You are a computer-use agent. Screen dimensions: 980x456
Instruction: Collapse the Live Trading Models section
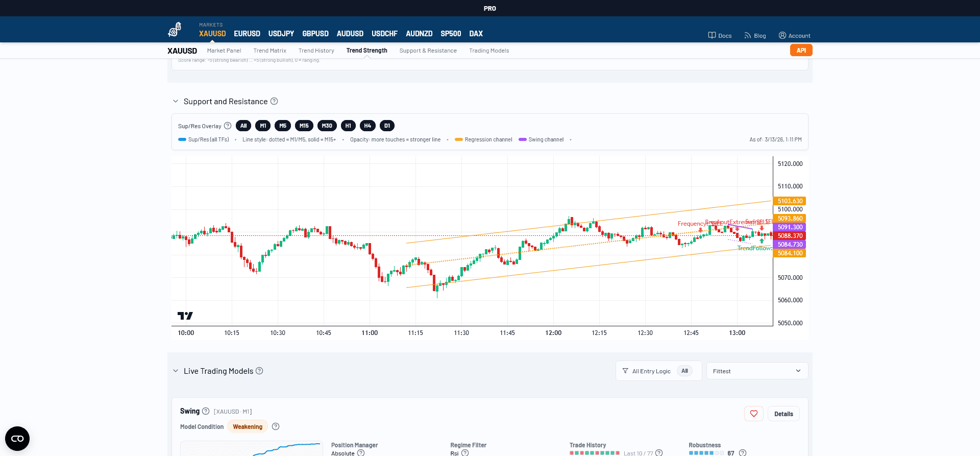pos(176,371)
